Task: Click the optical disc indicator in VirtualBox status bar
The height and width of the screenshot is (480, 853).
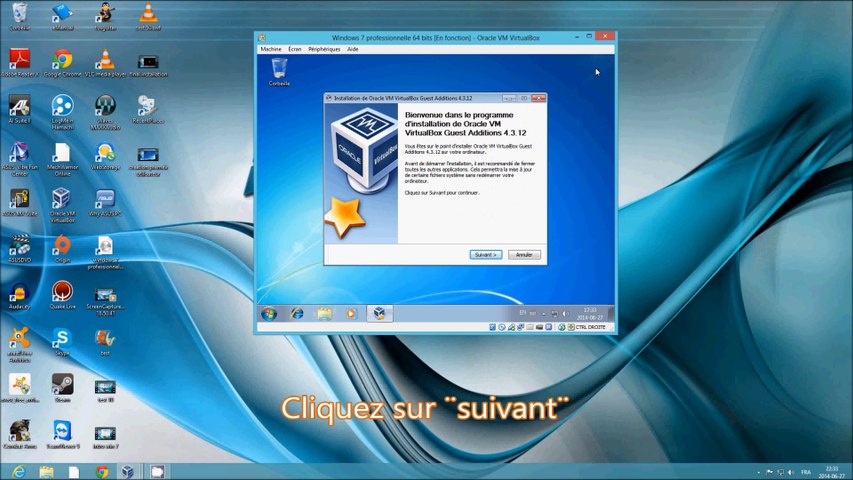Action: (x=502, y=327)
